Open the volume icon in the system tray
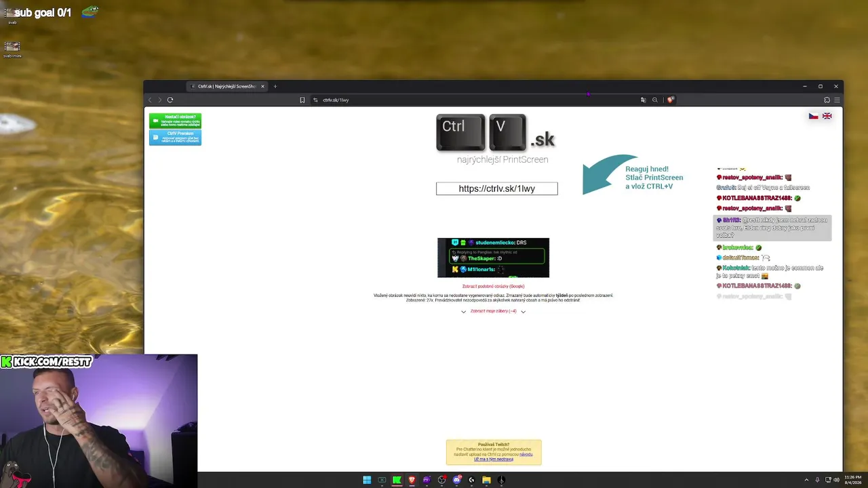 click(x=835, y=480)
